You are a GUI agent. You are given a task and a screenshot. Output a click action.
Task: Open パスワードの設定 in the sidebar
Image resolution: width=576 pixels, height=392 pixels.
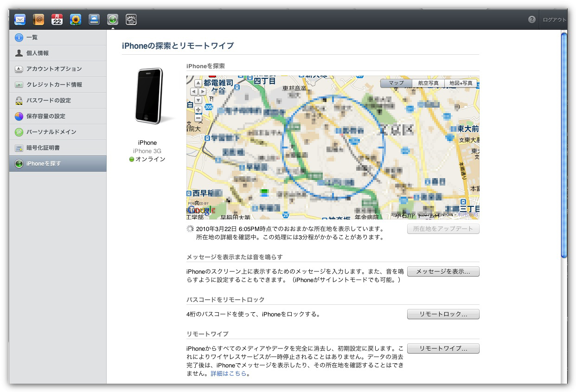click(49, 101)
